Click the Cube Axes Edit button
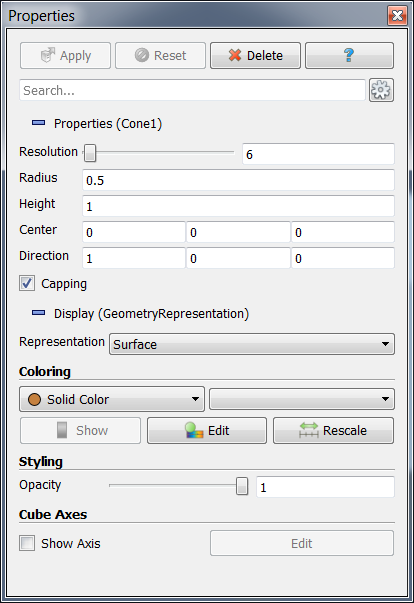 (x=302, y=543)
